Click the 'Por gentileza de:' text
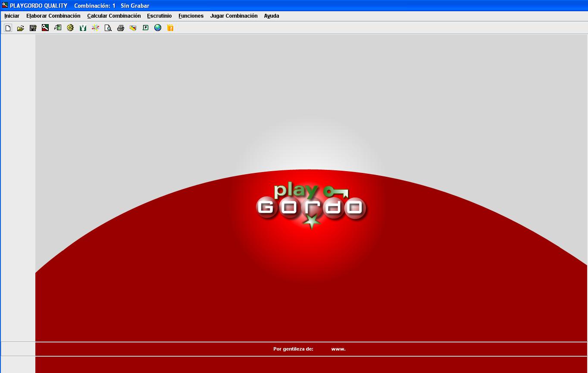Screen dimensions: 588x373 [x=293, y=349]
